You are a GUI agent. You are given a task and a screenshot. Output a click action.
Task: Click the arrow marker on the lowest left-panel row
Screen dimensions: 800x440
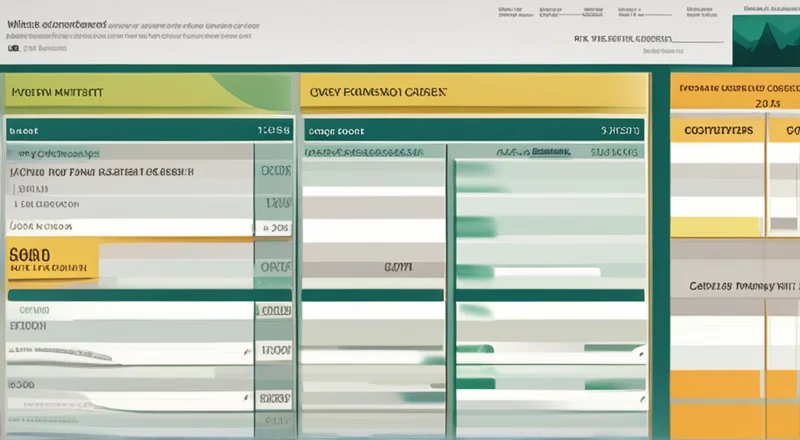click(247, 398)
